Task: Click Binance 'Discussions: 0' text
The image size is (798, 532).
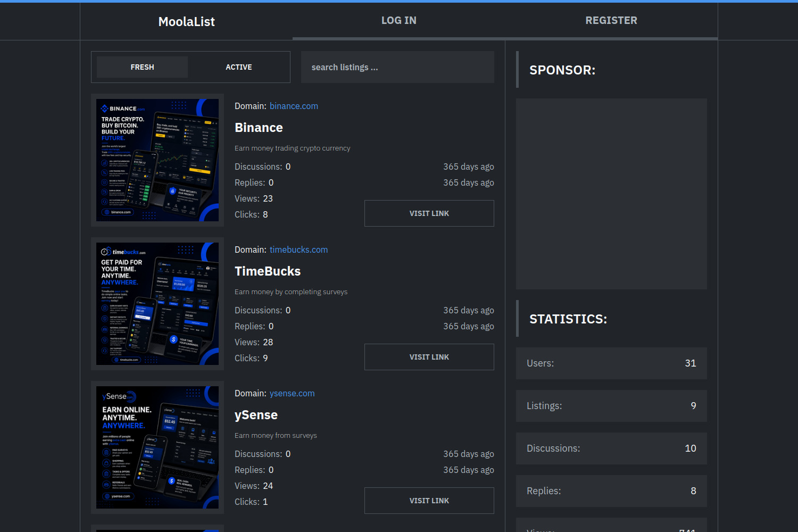Action: click(x=263, y=167)
